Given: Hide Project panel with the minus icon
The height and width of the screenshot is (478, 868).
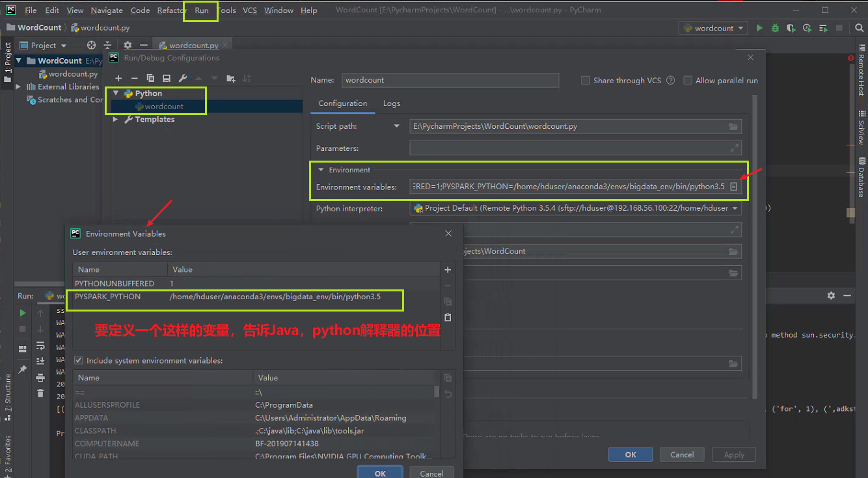Looking at the screenshot, I should (144, 46).
